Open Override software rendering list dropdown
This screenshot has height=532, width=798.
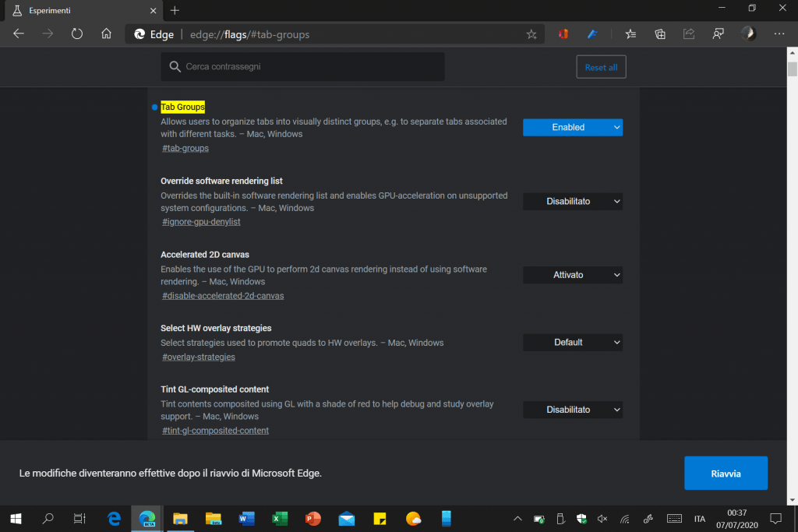coord(572,202)
